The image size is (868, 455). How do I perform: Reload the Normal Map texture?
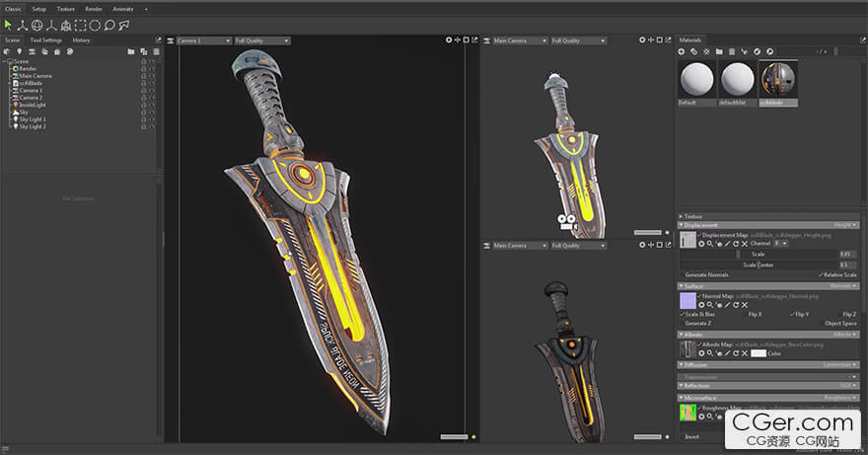(736, 305)
